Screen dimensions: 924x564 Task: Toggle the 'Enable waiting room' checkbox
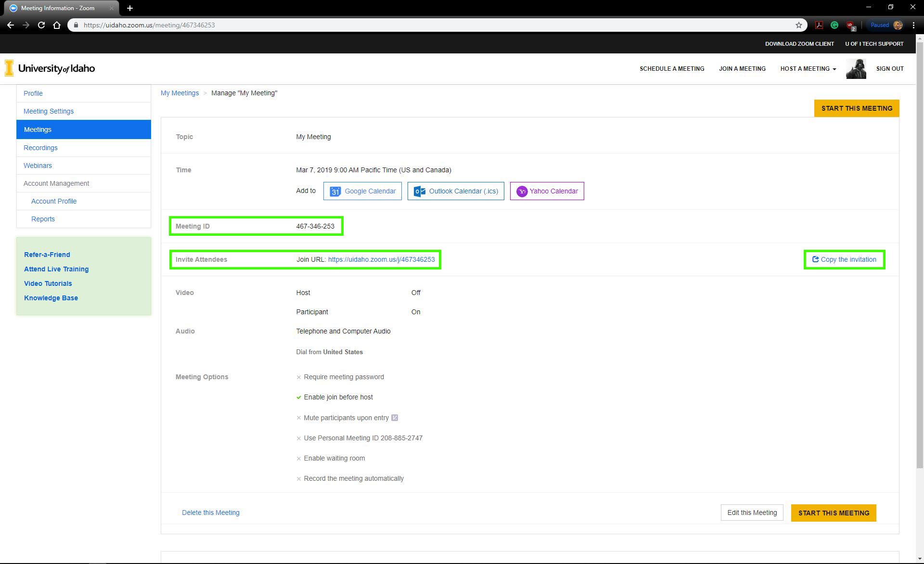tap(298, 458)
